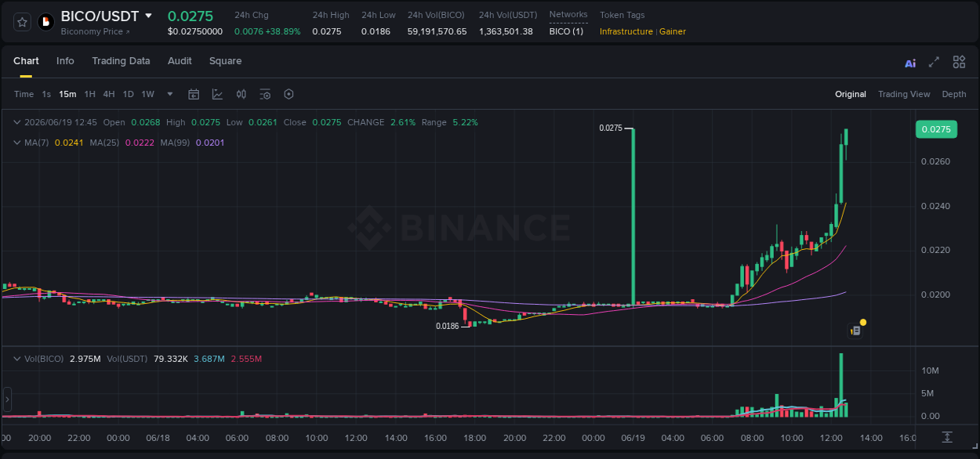
Task: Click the Vol(USDT) value 79.332K
Action: coord(170,359)
